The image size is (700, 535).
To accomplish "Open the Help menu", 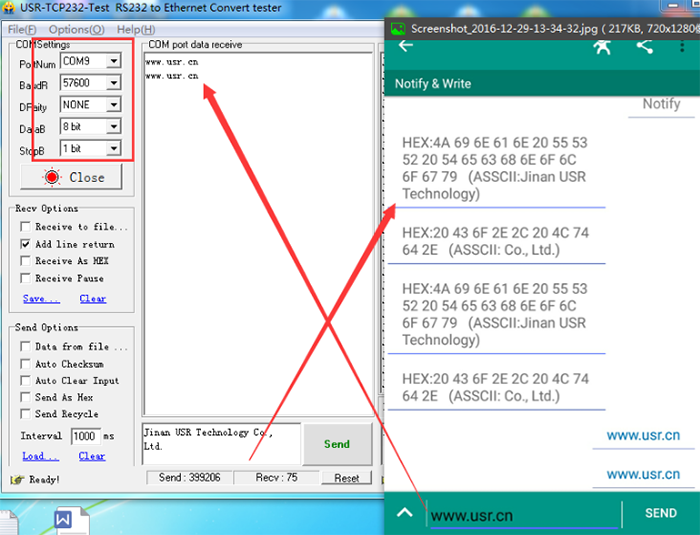I will click(x=135, y=29).
